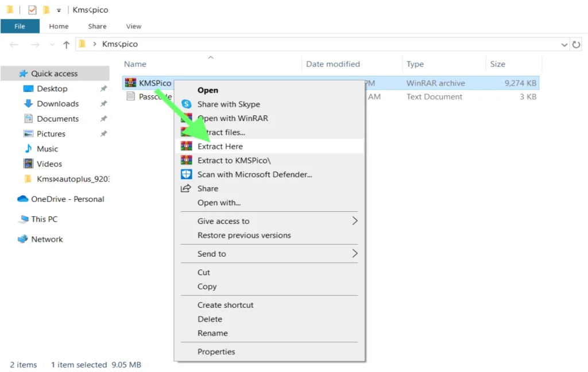Screen dimensions: 588x372
Task: Select Copy in the context menu
Action: [207, 286]
